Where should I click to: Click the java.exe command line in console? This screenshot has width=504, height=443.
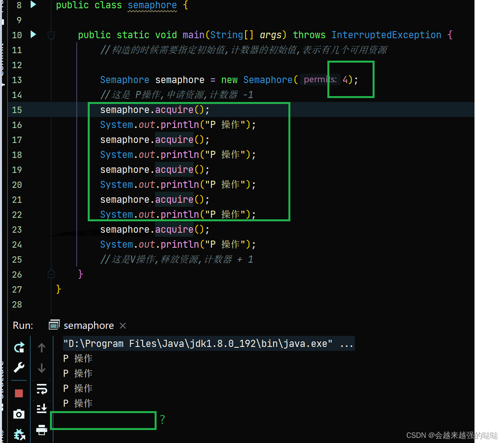(209, 344)
